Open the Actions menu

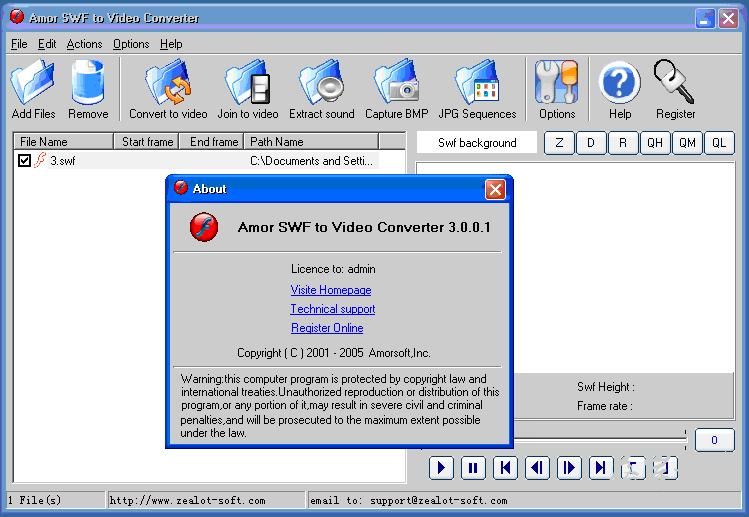[85, 44]
